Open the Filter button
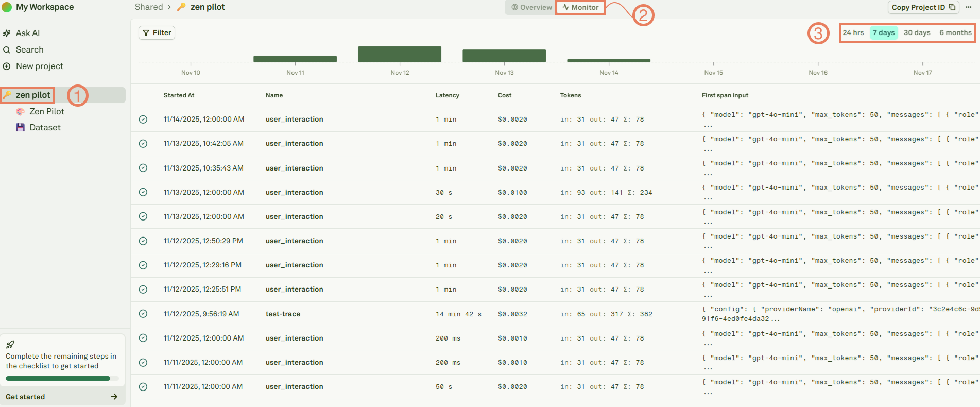 157,33
